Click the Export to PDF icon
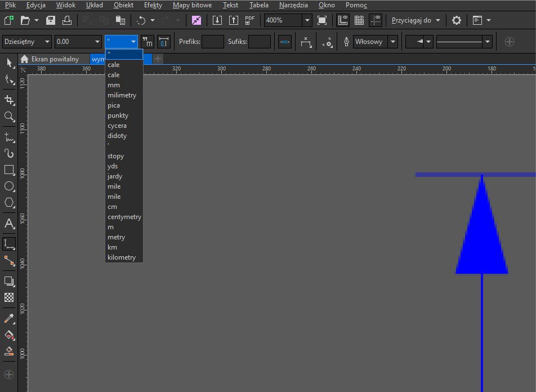Image resolution: width=536 pixels, height=392 pixels. tap(250, 20)
